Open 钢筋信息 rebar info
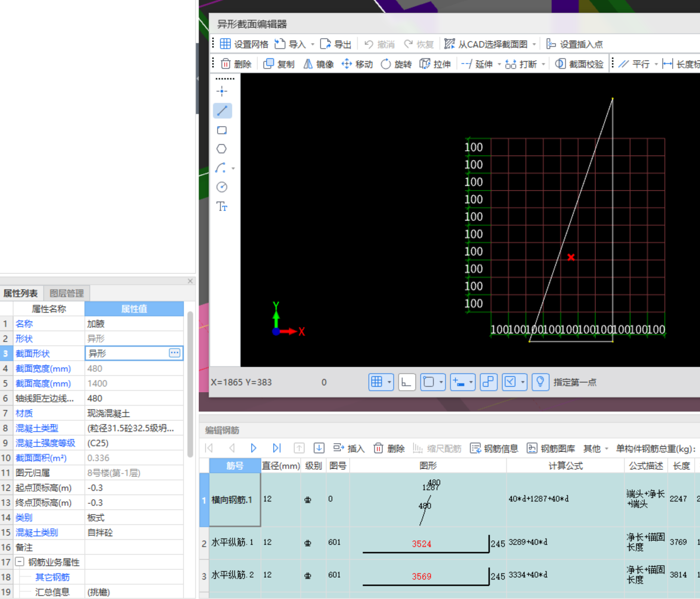 tap(494, 448)
